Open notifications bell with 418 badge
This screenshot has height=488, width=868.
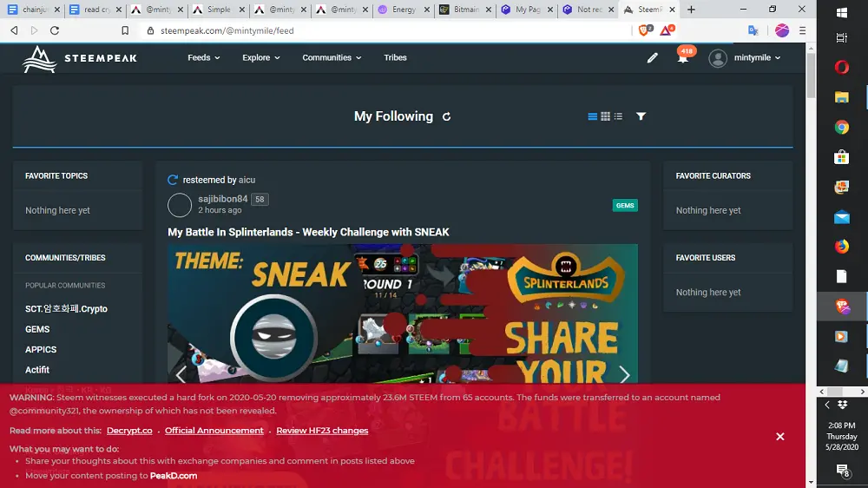pos(684,57)
